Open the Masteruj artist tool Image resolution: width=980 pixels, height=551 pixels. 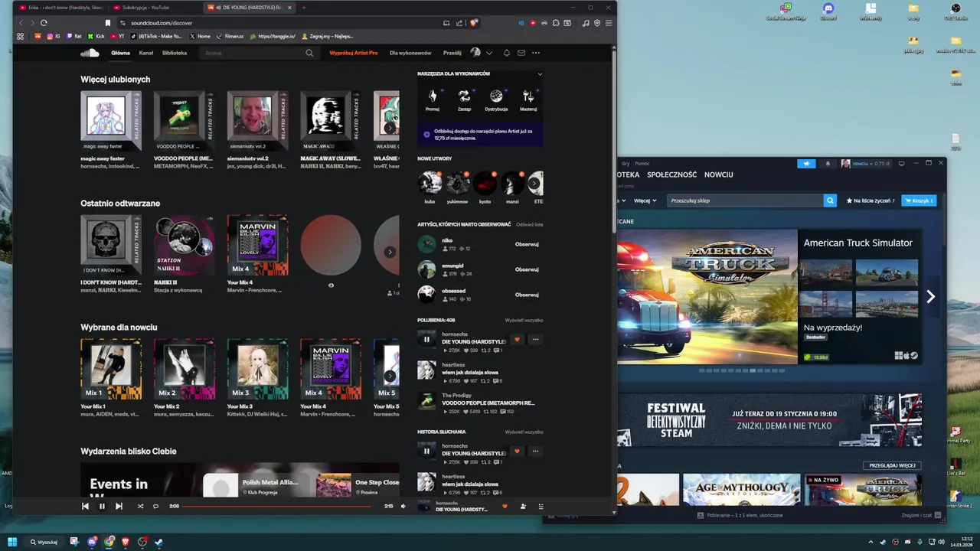(x=528, y=99)
